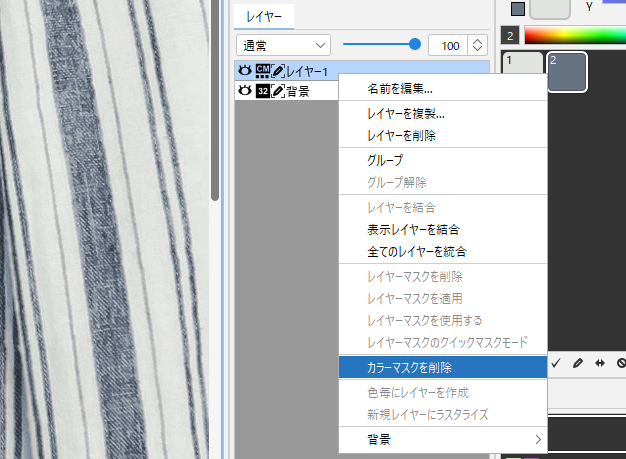
Task: Select color palette swatch 2
Action: (x=567, y=72)
